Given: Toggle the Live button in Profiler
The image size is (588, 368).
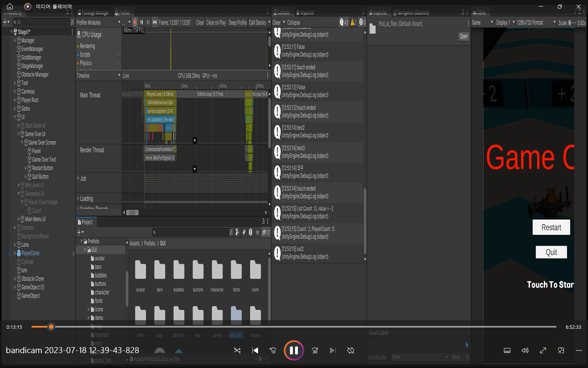Looking at the screenshot, I should pyautogui.click(x=126, y=76).
